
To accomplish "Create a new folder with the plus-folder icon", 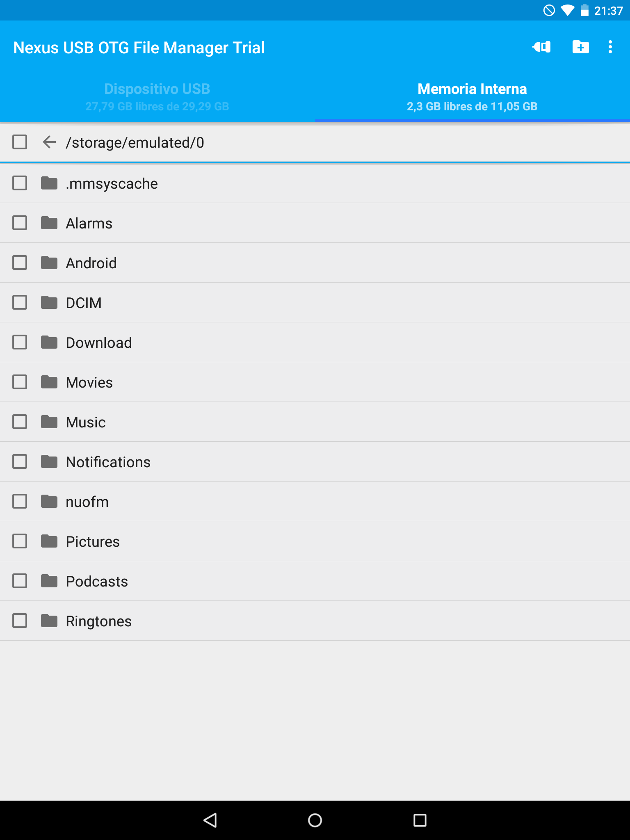I will coord(580,47).
